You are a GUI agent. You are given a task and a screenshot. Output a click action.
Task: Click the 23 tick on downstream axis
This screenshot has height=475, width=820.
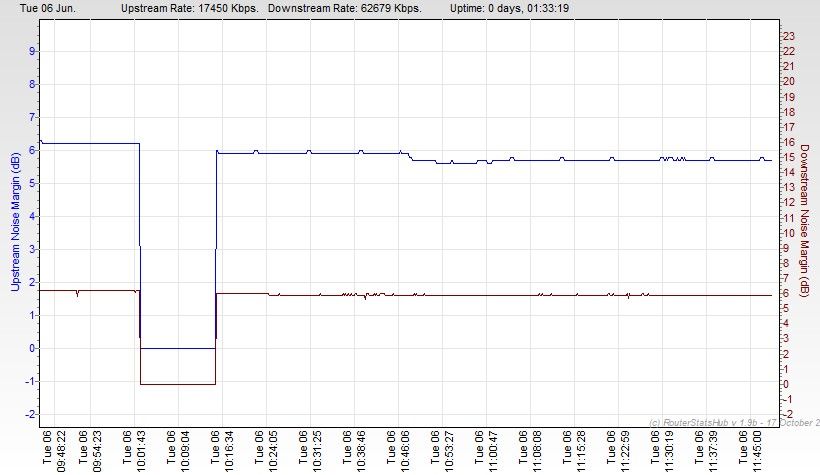(788, 36)
